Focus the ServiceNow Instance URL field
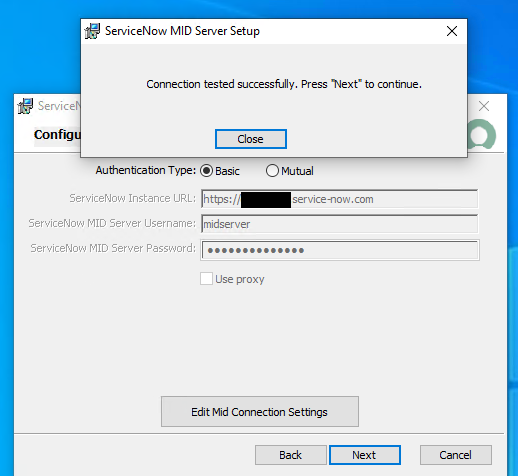 [340, 199]
